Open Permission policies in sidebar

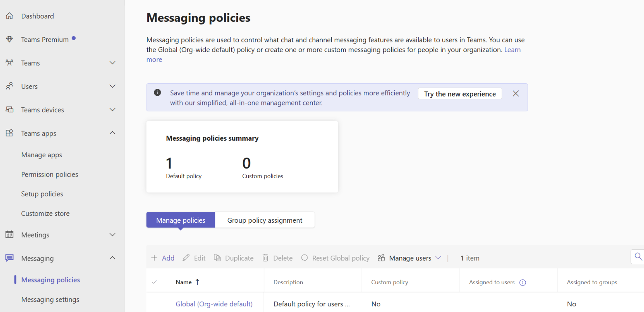[x=50, y=174]
